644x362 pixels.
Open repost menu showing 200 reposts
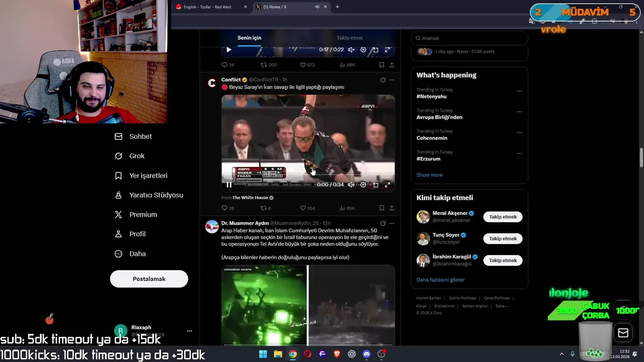pos(269,65)
